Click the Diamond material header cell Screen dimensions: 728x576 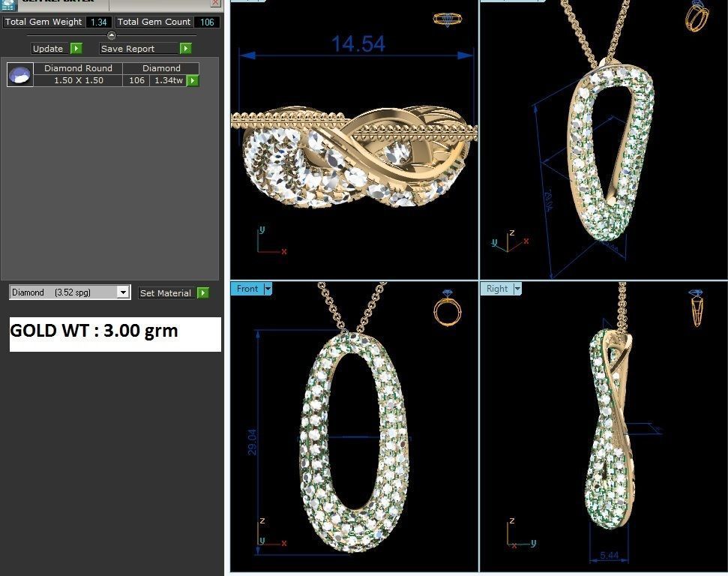coord(161,68)
